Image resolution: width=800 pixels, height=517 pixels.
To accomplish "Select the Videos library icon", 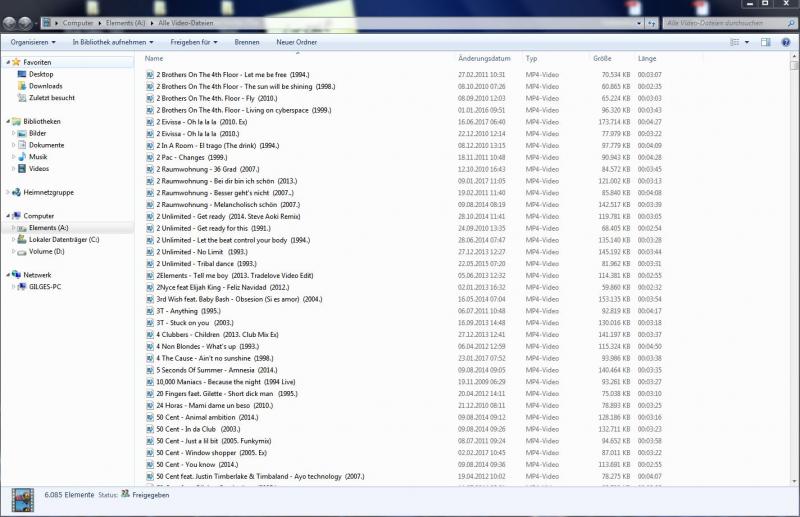I will (x=21, y=169).
